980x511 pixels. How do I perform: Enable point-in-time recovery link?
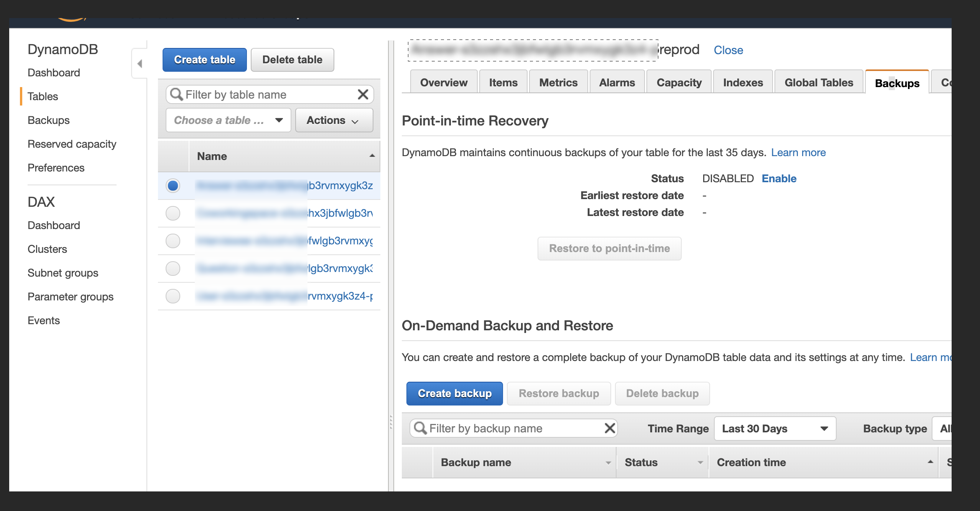point(779,179)
